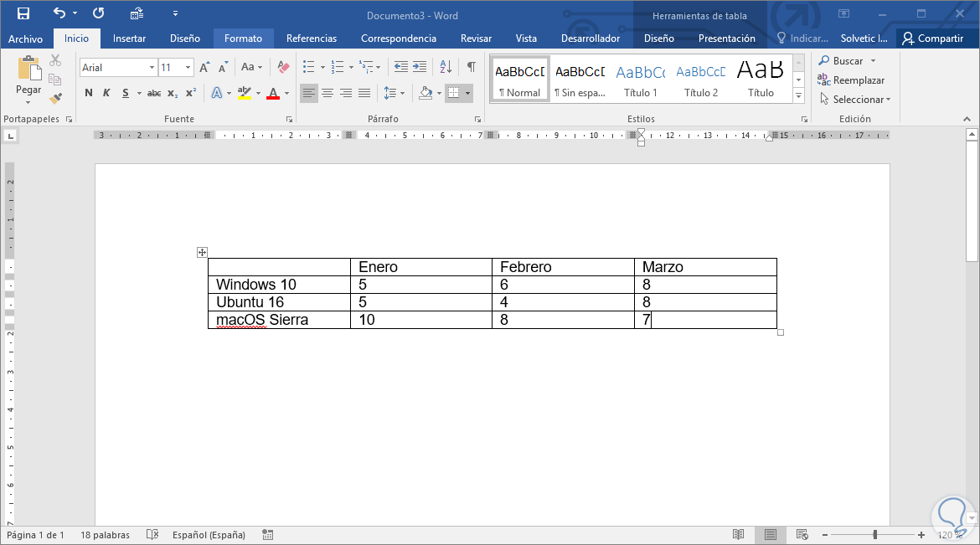Align text right
Screen dimensions: 980x545
[x=346, y=93]
